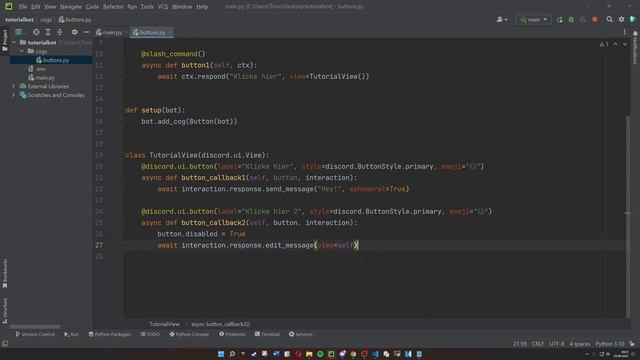The height and width of the screenshot is (360, 640).
Task: Open the Project side tool tab
Action: pyautogui.click(x=5, y=40)
